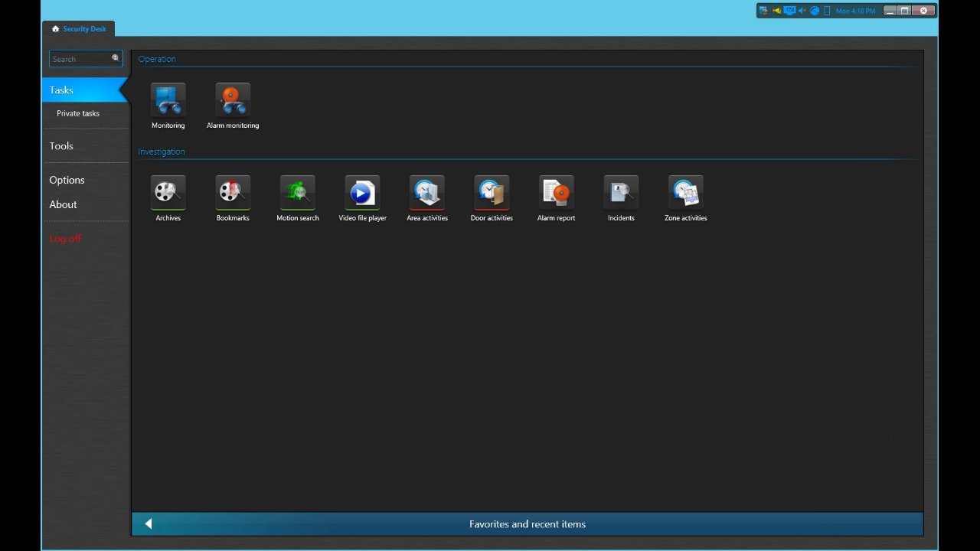Open the Zone activities report
The image size is (980, 551).
point(685,193)
